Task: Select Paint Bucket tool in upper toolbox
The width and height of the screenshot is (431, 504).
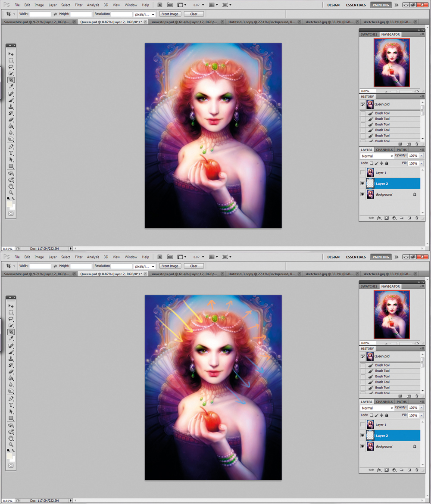Action: click(x=11, y=126)
